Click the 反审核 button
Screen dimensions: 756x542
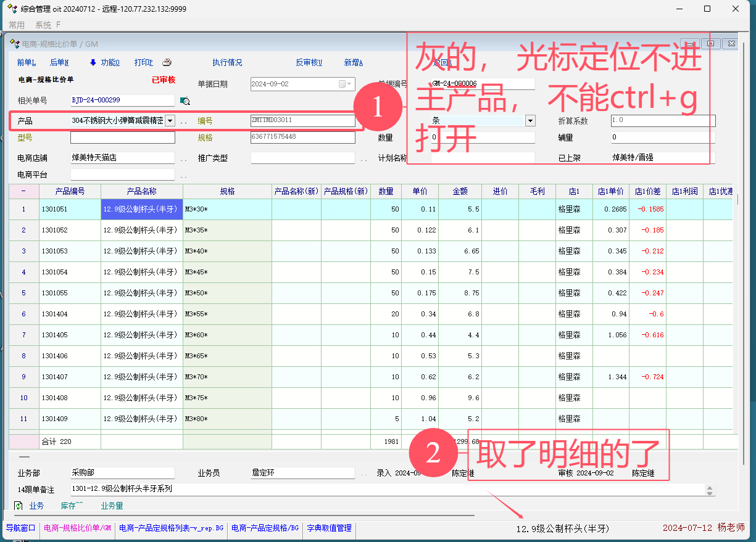(x=309, y=62)
